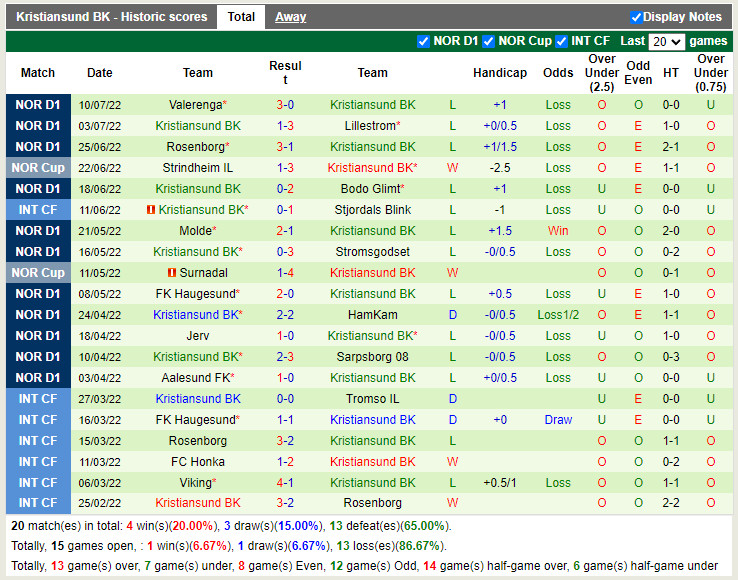The image size is (738, 580).
Task: Toggle the Display Notes checkbox
Action: click(636, 17)
